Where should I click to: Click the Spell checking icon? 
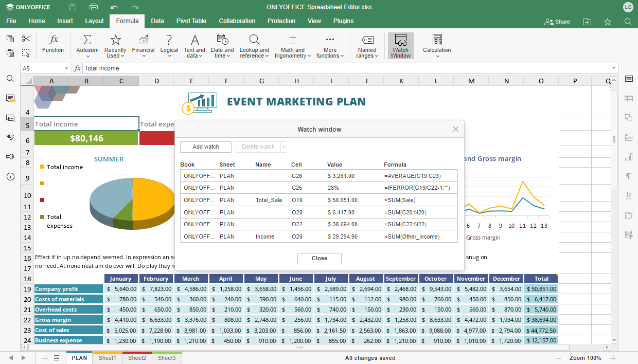(x=9, y=137)
